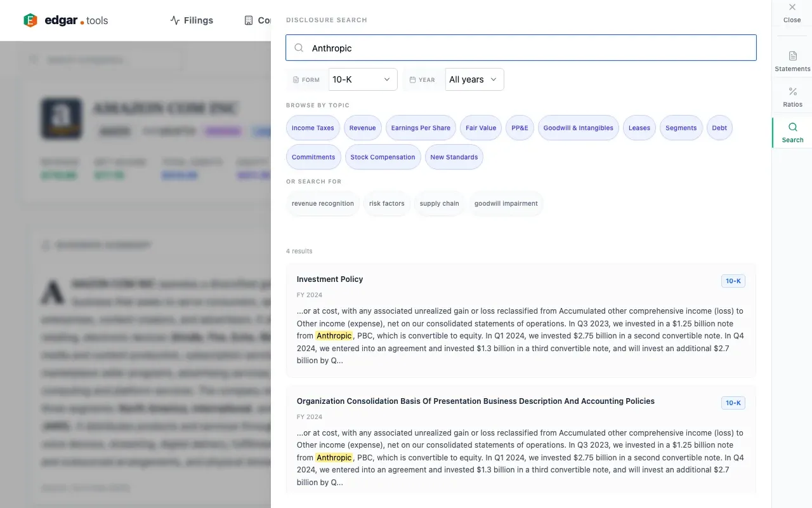This screenshot has width=812, height=508.
Task: Open the Investment Policy result
Action: coord(330,279)
